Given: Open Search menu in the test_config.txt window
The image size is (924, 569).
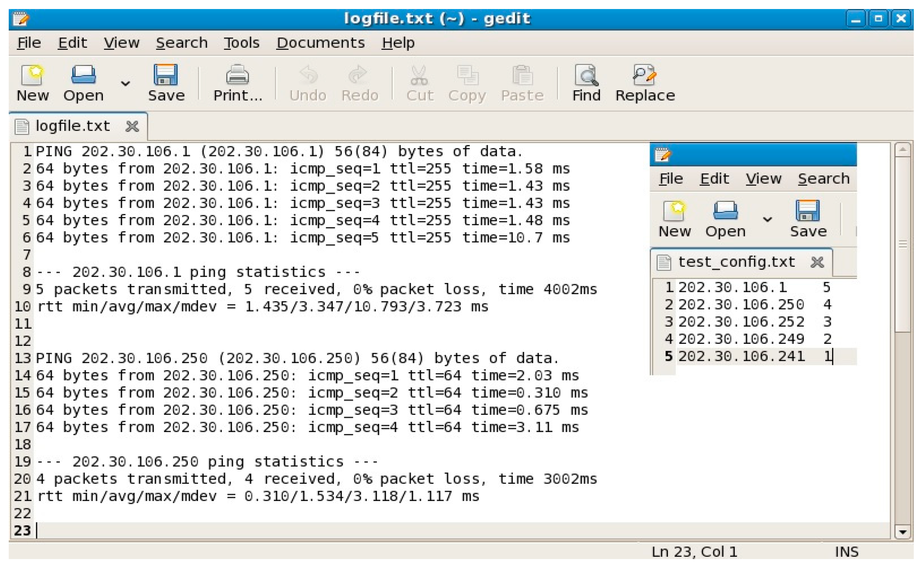Looking at the screenshot, I should (824, 179).
